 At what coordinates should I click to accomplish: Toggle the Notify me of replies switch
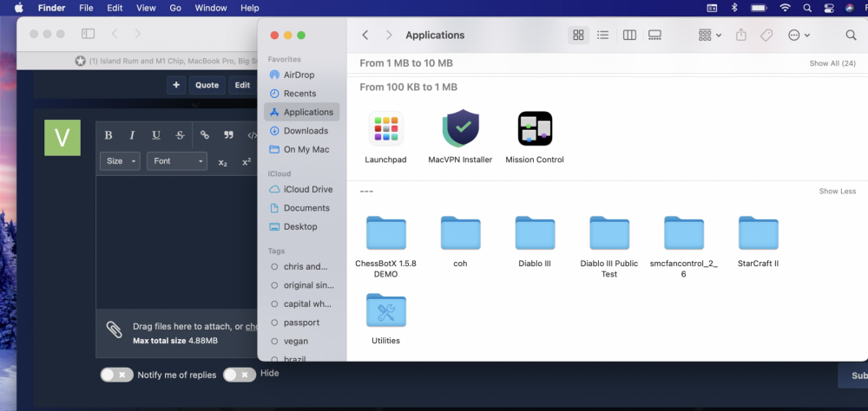tap(116, 375)
